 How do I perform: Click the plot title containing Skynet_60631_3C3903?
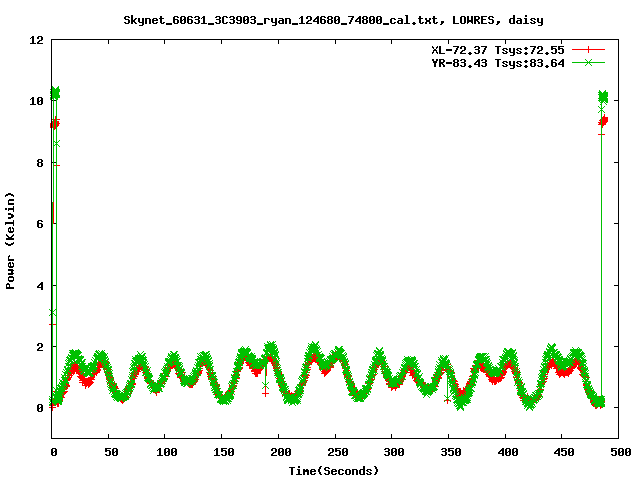tap(333, 20)
